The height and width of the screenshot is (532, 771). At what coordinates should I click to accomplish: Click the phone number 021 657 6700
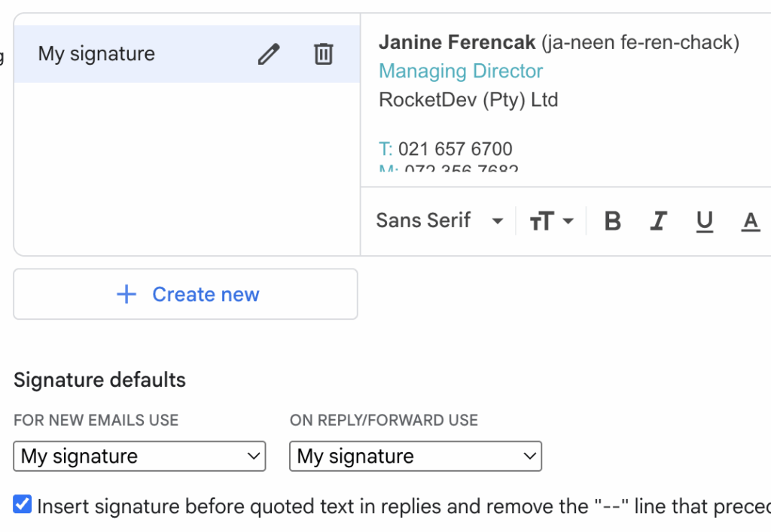click(x=455, y=149)
